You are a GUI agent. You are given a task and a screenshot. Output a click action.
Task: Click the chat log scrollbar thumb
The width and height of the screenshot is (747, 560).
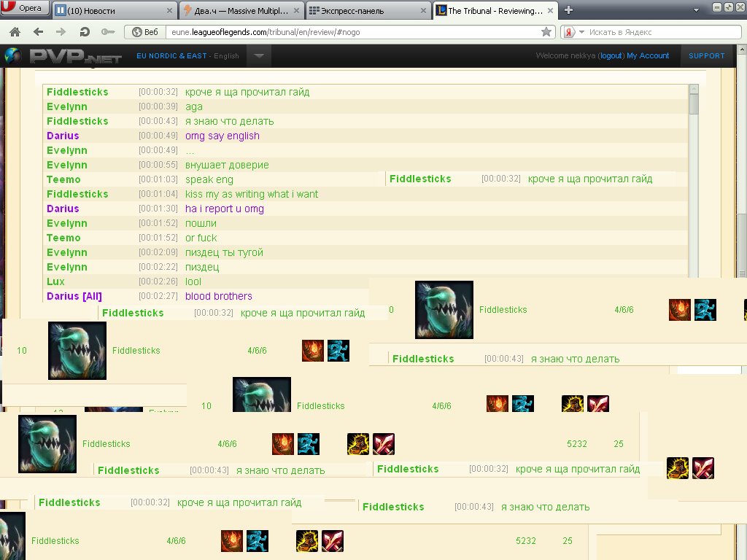pyautogui.click(x=694, y=104)
